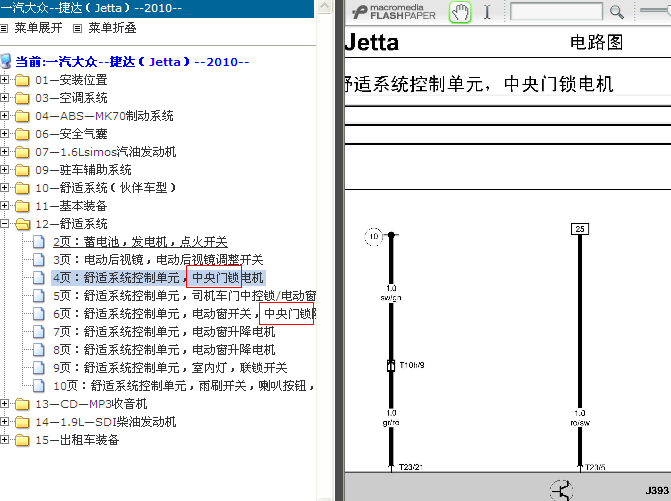Click the 03—空调系统 folder icon
This screenshot has width=671, height=501.
(x=22, y=98)
